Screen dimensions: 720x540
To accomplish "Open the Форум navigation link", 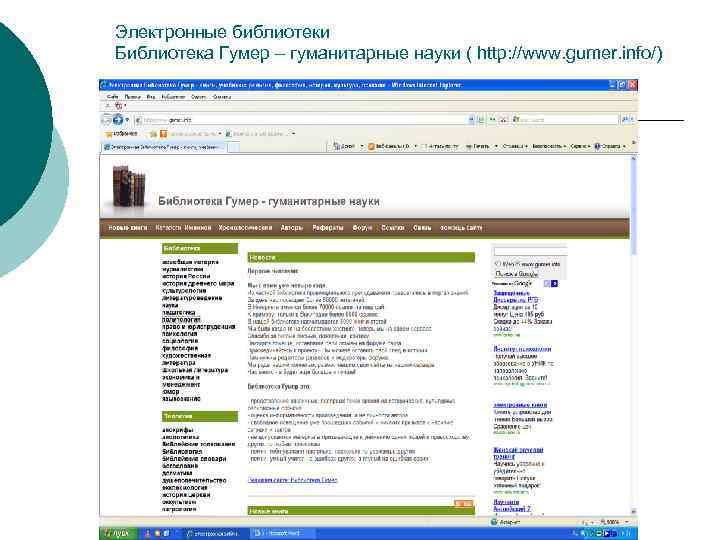I will pyautogui.click(x=362, y=228).
